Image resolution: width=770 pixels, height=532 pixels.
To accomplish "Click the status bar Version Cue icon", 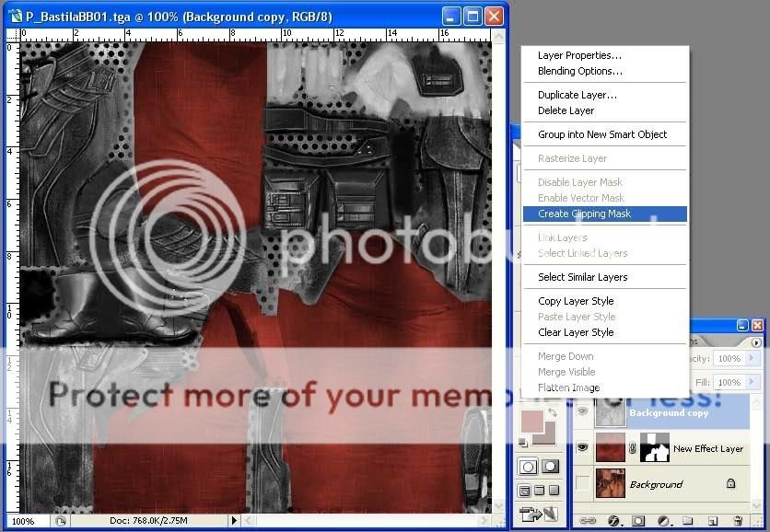I will [61, 521].
